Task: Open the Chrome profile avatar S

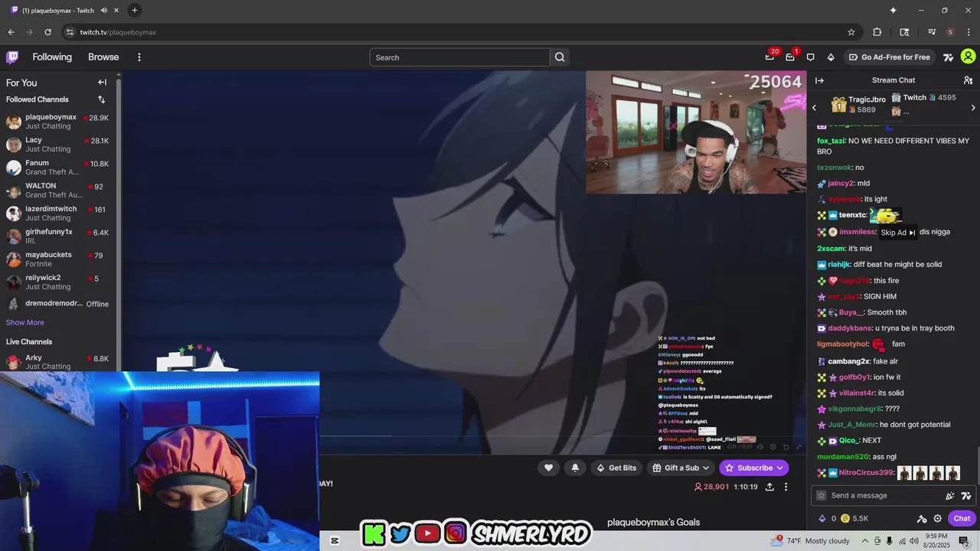Action: coord(950,32)
